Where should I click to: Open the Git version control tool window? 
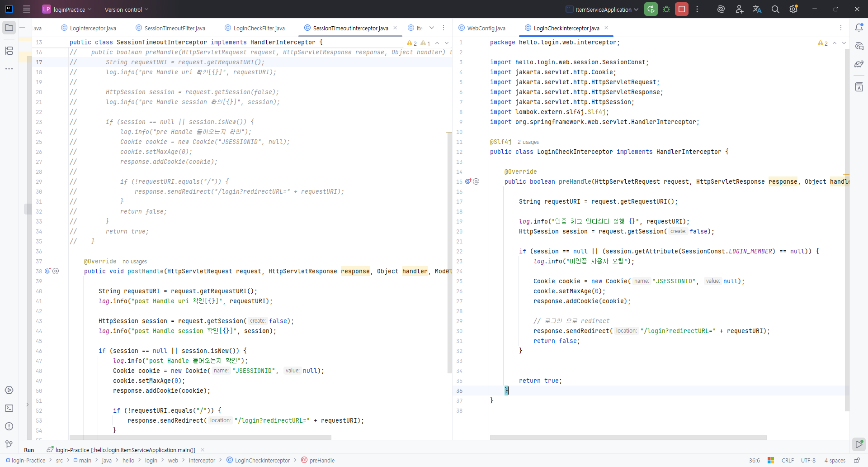pos(9,444)
